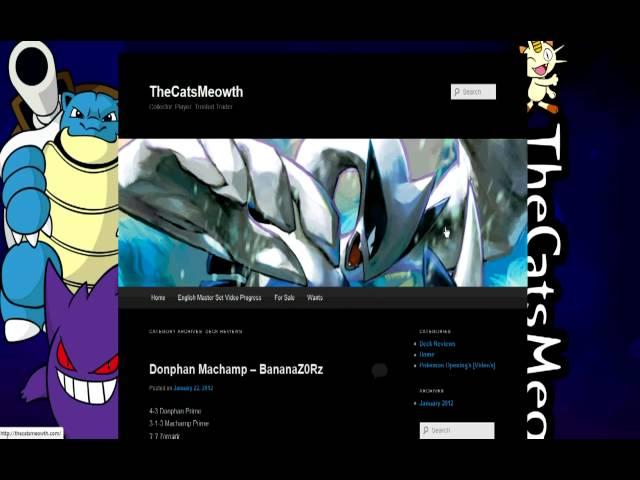Open English Master Set Video Progress page
Viewport: 640px width, 480px height.
click(x=219, y=298)
